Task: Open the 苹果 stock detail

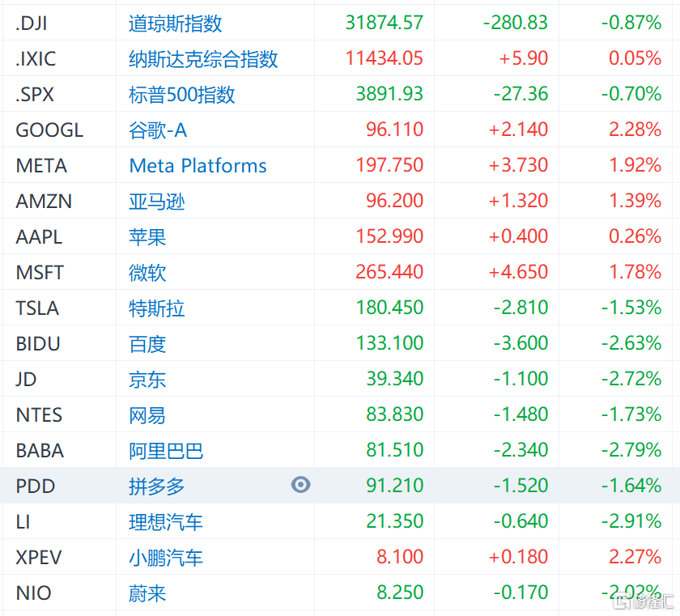Action: pyautogui.click(x=146, y=236)
